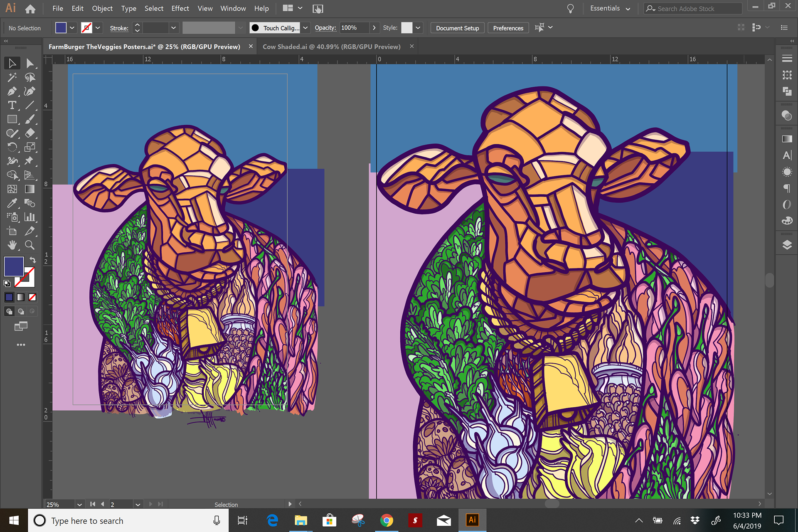Enable Draw Normal mode
Screen dimensions: 798x532
(9, 311)
